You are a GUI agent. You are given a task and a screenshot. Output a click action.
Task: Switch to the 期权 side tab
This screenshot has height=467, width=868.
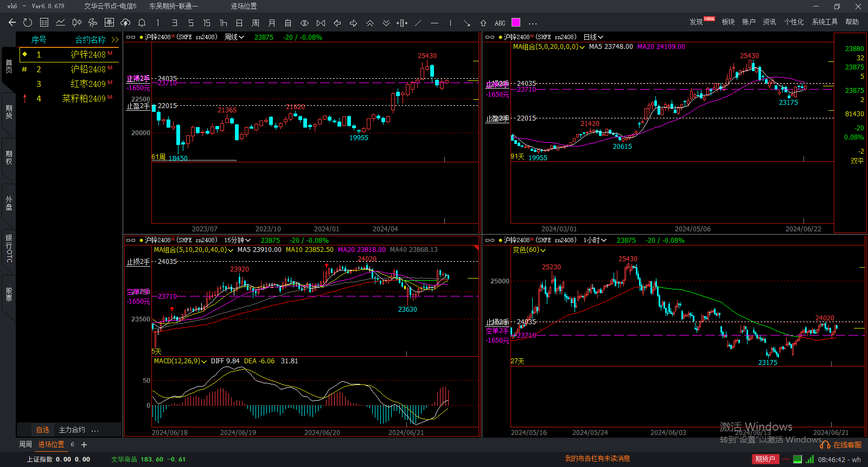pyautogui.click(x=9, y=158)
